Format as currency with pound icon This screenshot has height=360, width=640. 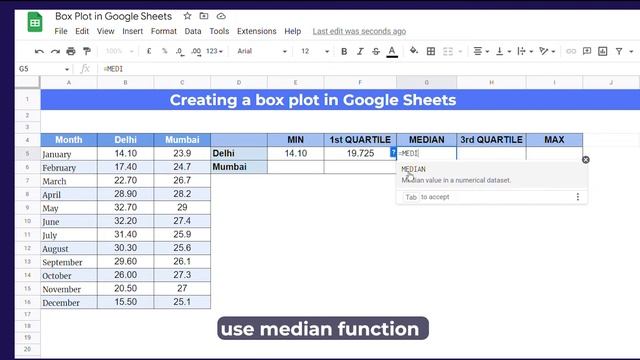[x=149, y=51]
